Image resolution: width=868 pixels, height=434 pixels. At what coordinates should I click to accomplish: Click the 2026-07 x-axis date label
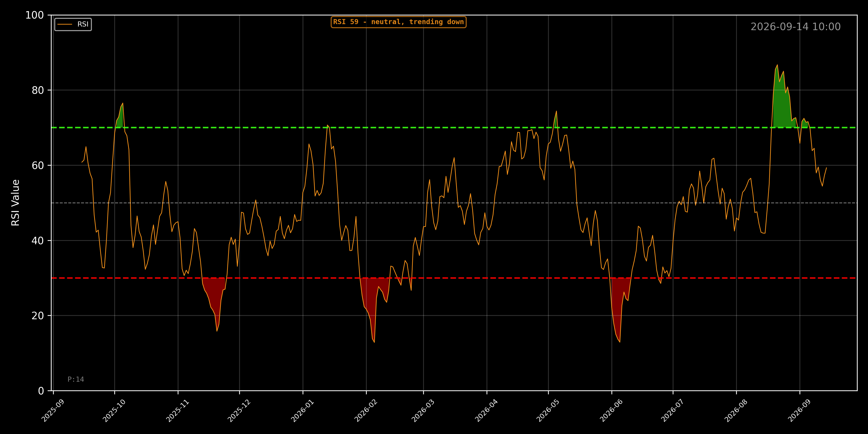(x=672, y=410)
